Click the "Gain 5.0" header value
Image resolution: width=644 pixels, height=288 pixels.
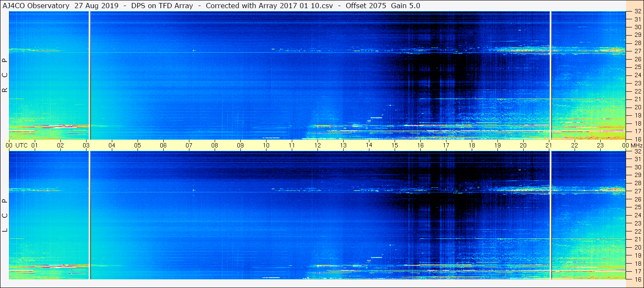tap(405, 6)
